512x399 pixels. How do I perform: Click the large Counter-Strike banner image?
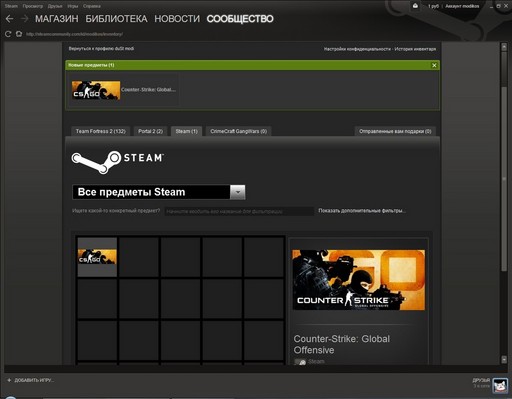tap(359, 280)
